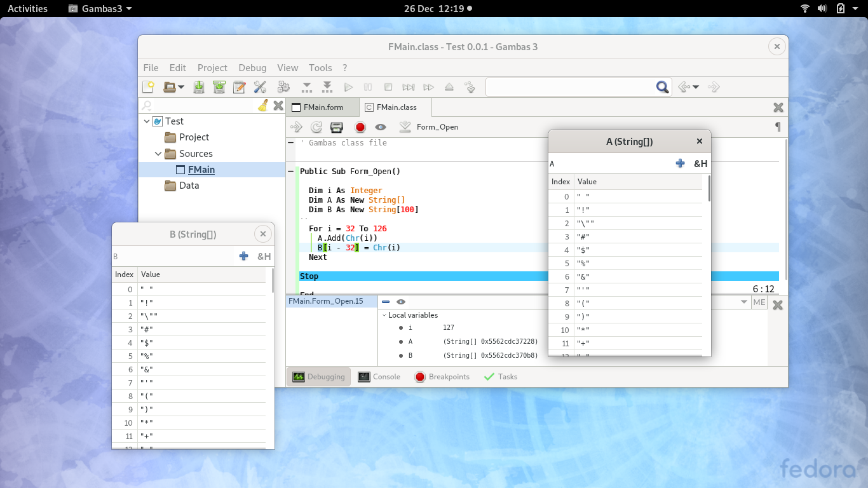The width and height of the screenshot is (868, 488).
Task: Collapse the Local variables section
Action: pos(384,315)
